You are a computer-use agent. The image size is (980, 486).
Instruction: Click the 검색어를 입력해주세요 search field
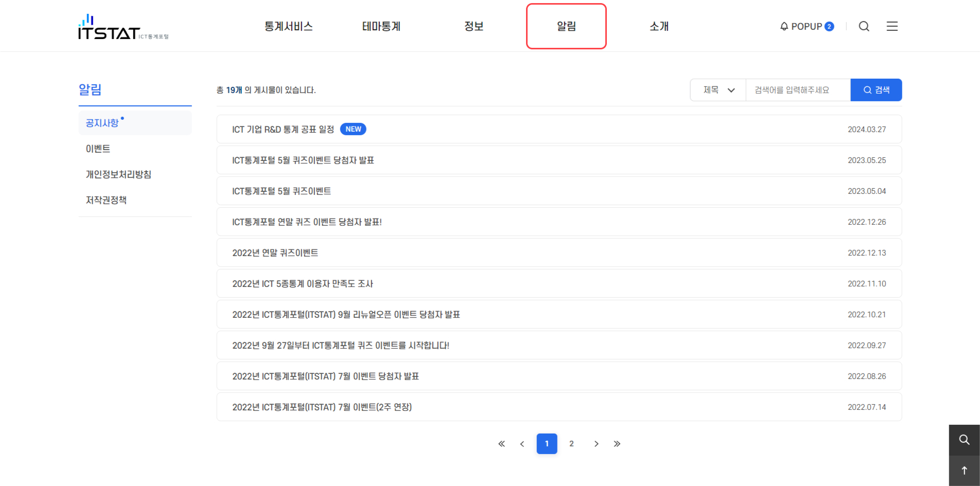798,90
